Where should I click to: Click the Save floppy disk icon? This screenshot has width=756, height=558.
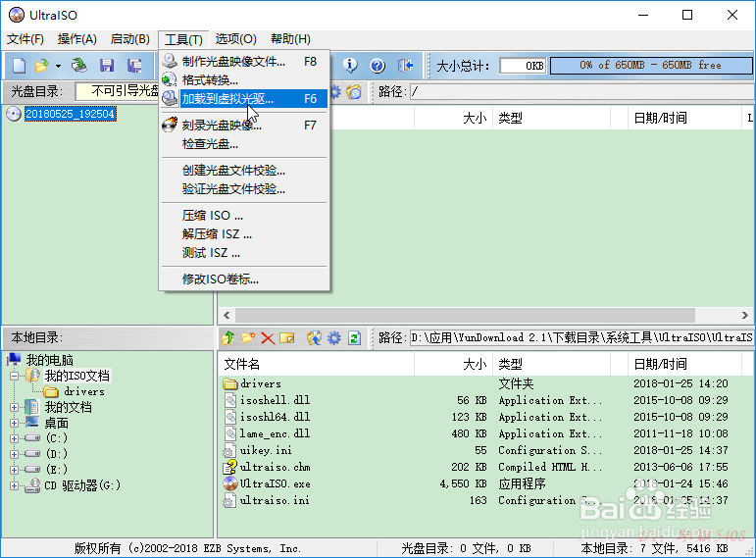pyautogui.click(x=107, y=66)
